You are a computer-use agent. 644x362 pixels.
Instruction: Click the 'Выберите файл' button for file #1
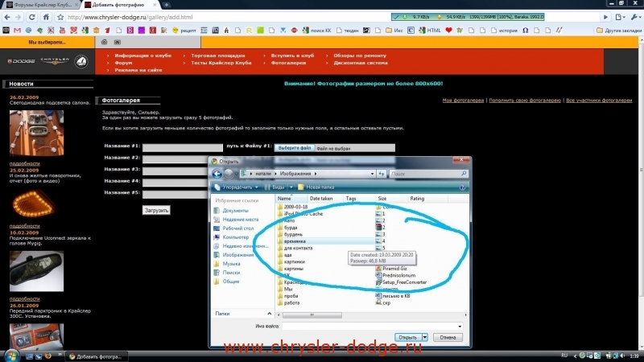click(295, 148)
